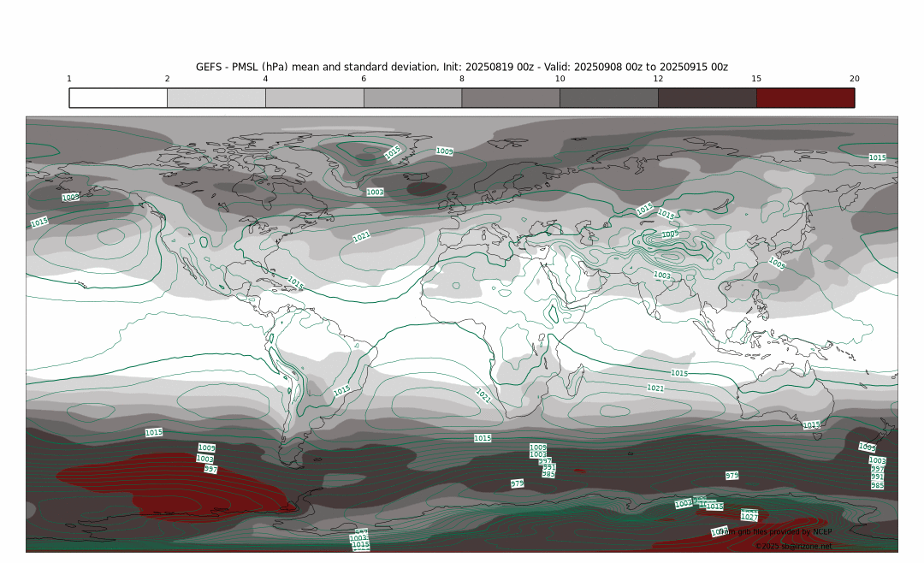The image size is (924, 563).
Task: Choose the 12–15 darkest gray colorbar segment
Action: click(x=707, y=98)
